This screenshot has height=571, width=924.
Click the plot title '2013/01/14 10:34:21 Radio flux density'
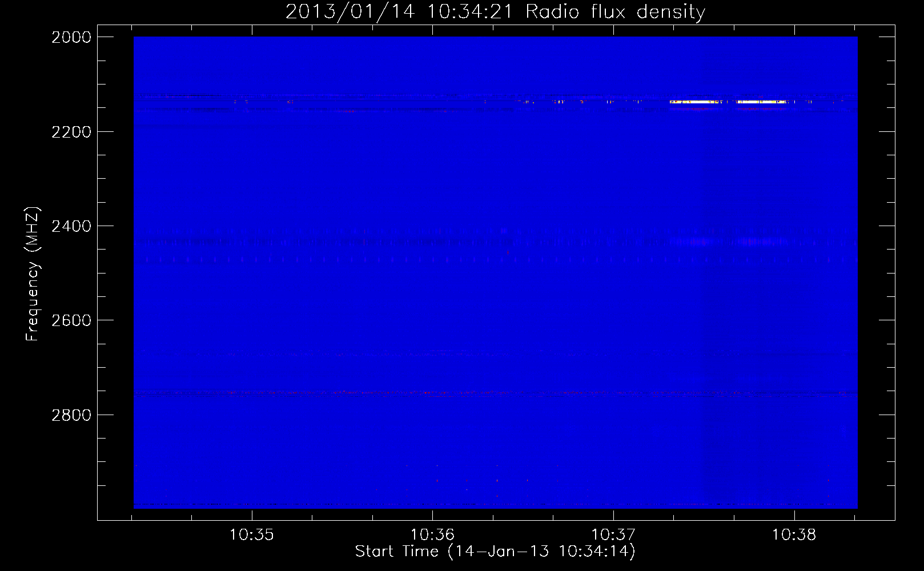pyautogui.click(x=495, y=12)
